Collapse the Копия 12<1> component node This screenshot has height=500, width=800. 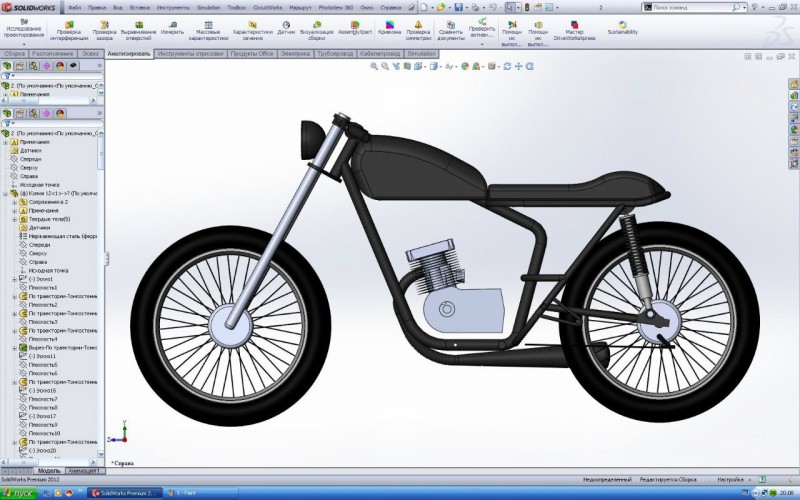pos(6,194)
